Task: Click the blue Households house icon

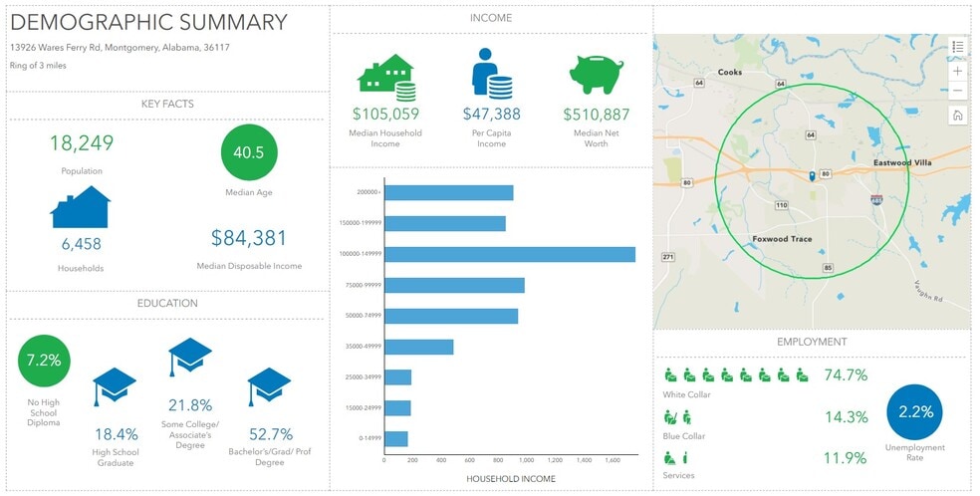Action: (x=80, y=208)
